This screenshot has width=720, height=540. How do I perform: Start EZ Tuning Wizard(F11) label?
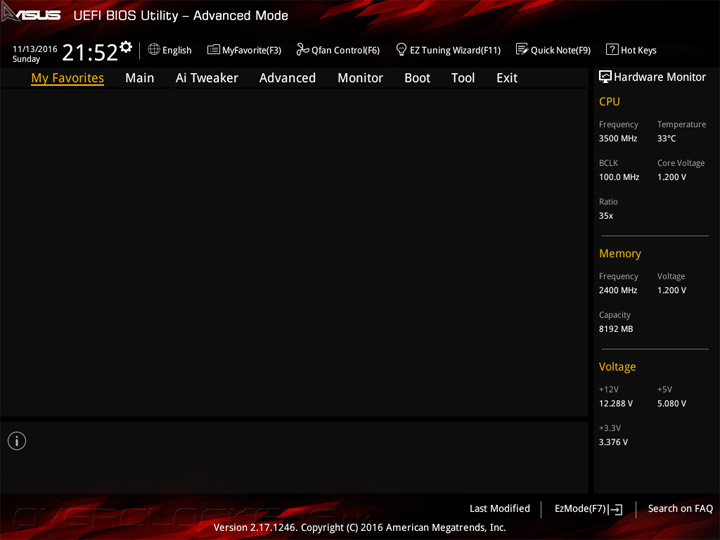click(455, 50)
